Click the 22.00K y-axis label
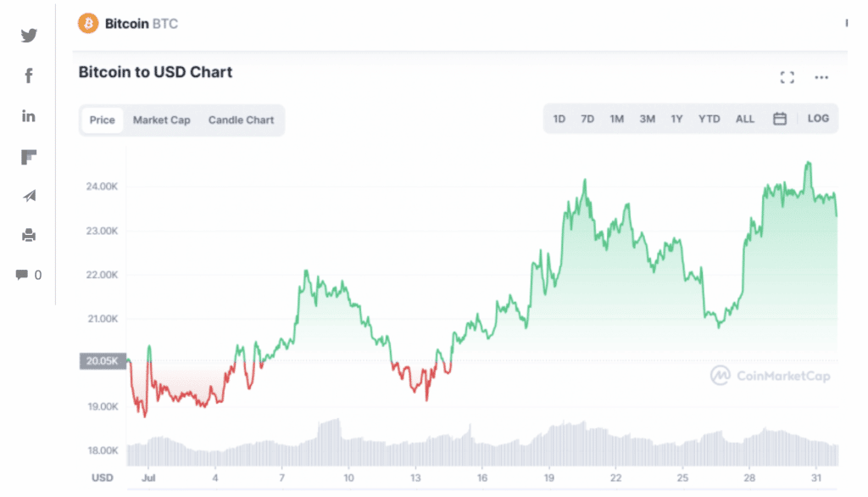This screenshot has height=497, width=868. pyautogui.click(x=102, y=275)
